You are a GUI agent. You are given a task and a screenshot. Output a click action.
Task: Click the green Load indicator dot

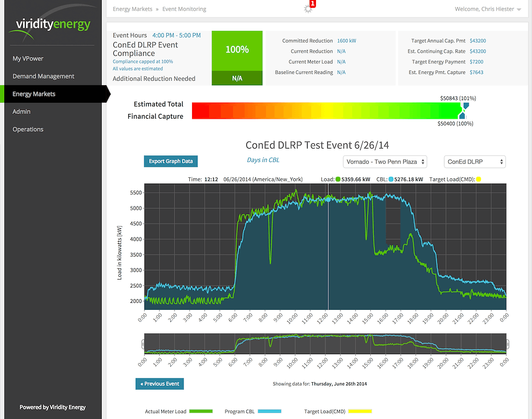point(338,180)
